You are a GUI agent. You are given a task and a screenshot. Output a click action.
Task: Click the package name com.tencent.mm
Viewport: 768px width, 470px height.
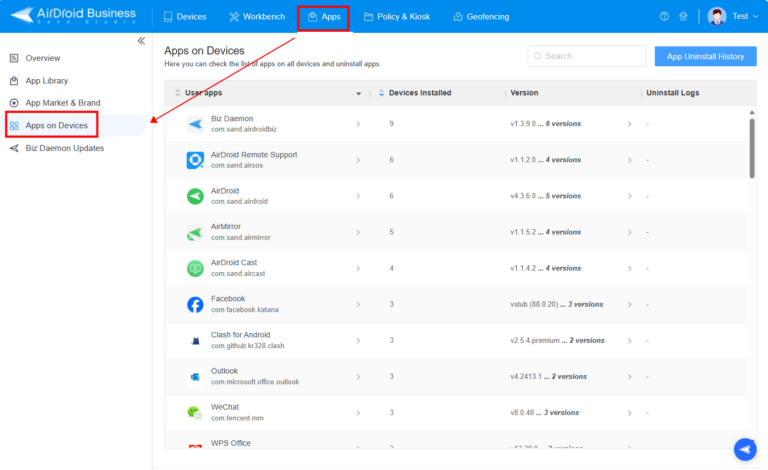click(237, 418)
